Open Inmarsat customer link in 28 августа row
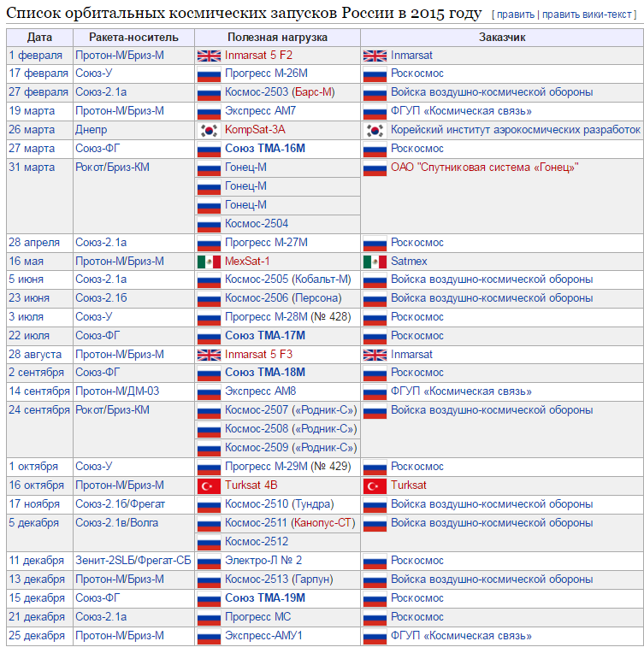Screen dimensions: 644x659 pos(411,355)
